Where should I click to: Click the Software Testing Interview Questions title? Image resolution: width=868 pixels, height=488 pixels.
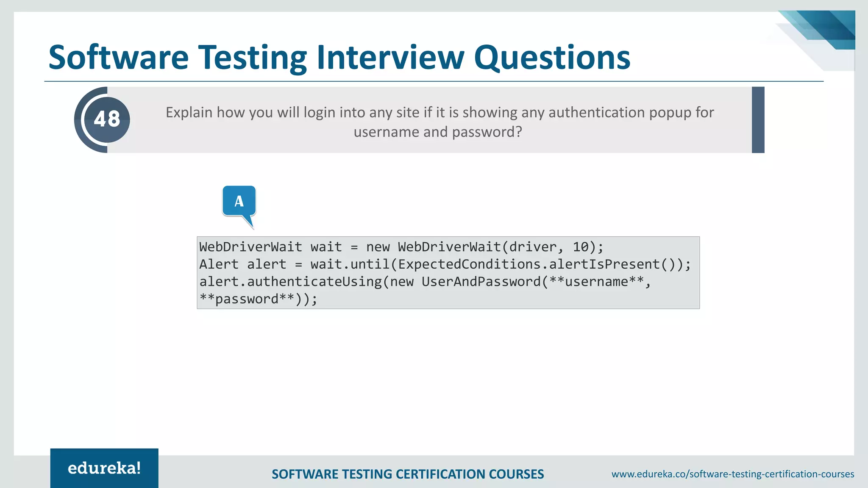(x=339, y=58)
